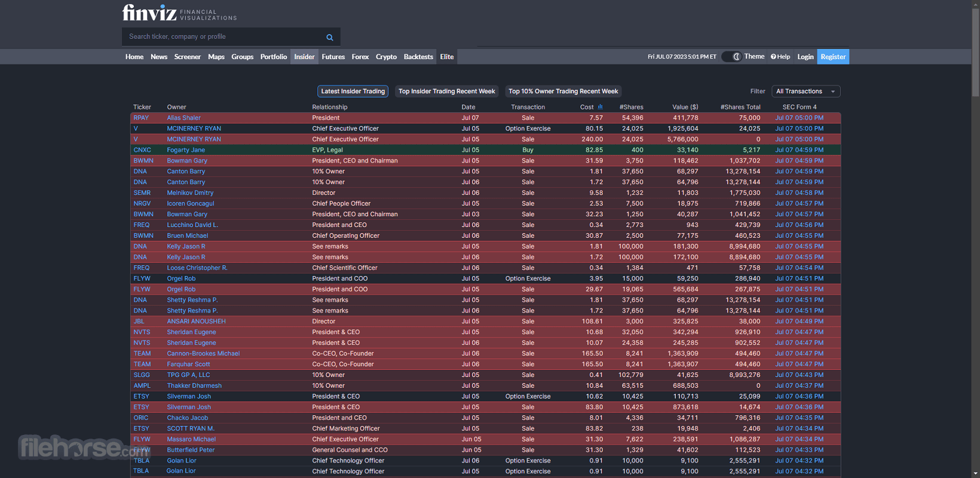Screen dimensions: 980x478
Task: Open owner Thakker Dharmesh link
Action: point(194,386)
